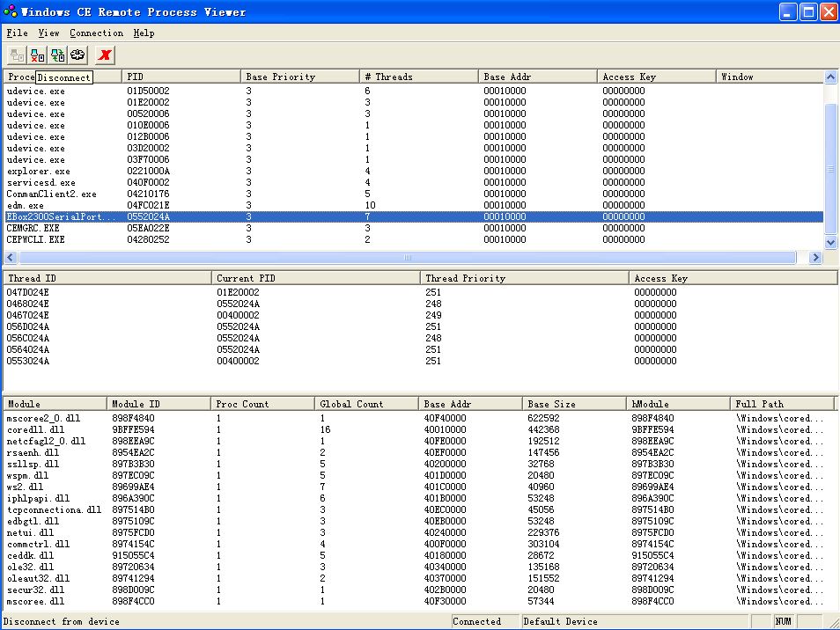Select the iphlpapi.dll module row

(420, 498)
